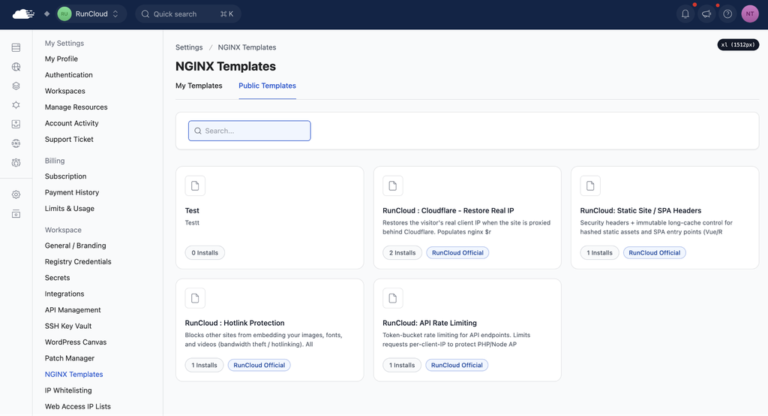The width and height of the screenshot is (768, 416).
Task: Open RunCloud: Static Site / SPA Headers
Action: (641, 211)
